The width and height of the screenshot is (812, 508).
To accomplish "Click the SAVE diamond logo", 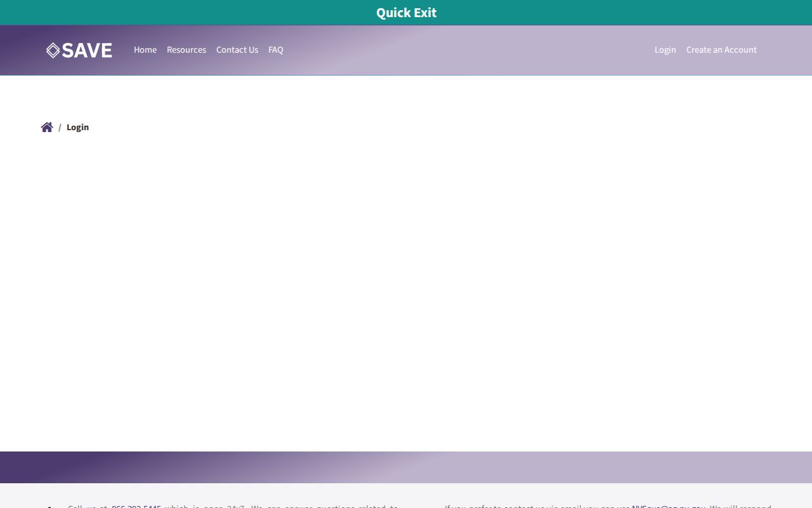I will tap(79, 50).
